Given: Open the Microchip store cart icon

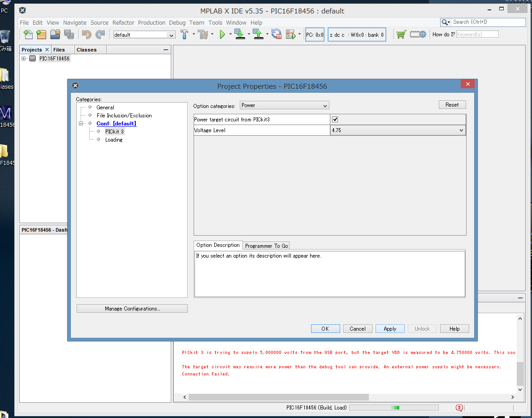Looking at the screenshot, I should 401,34.
